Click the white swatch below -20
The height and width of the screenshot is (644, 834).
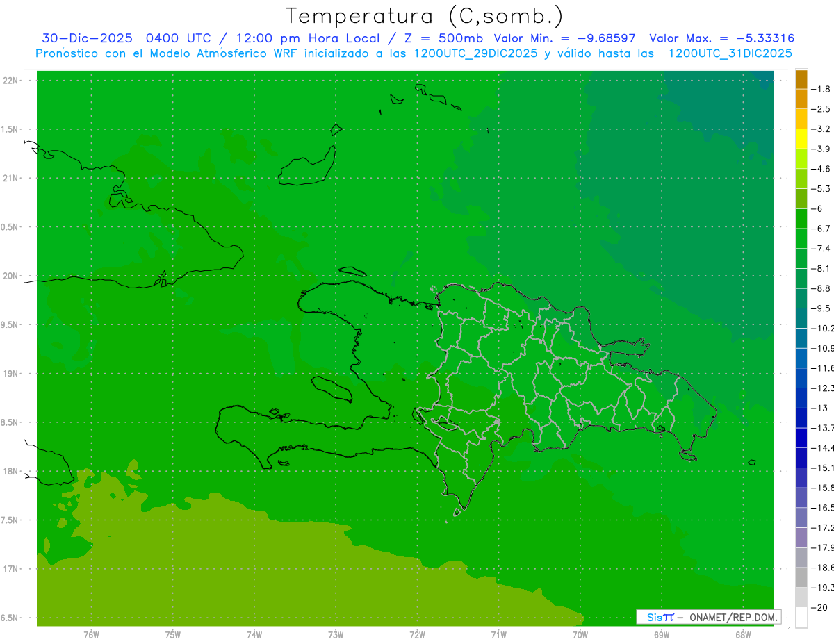coord(801,618)
